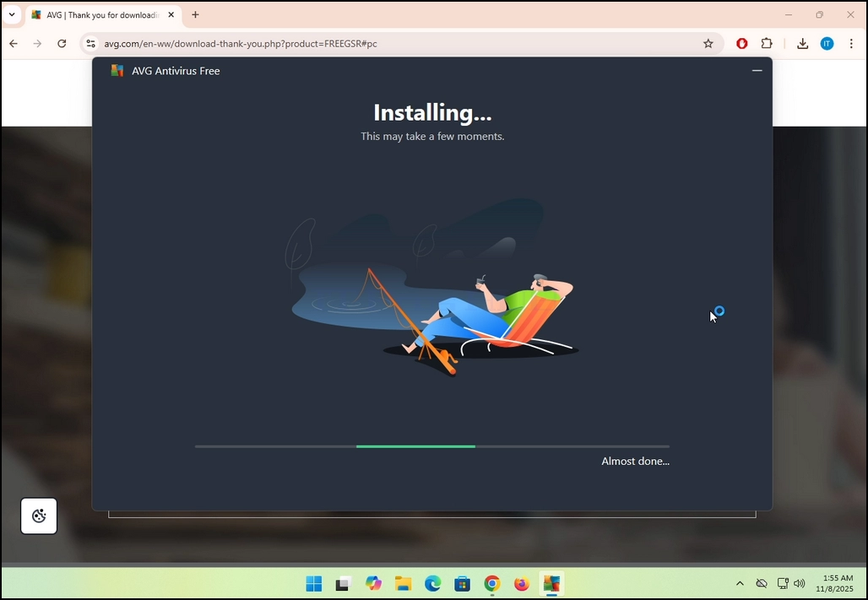Click "This may take a few moments." text

coord(432,136)
